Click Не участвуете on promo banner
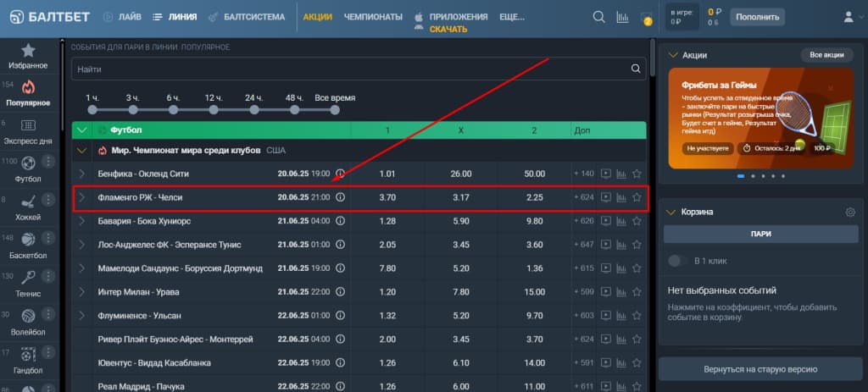This screenshot has width=868, height=392. [708, 148]
